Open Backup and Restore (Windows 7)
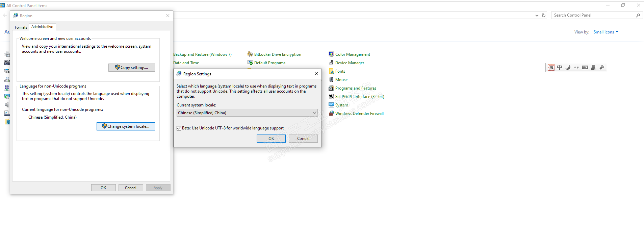 pos(202,54)
